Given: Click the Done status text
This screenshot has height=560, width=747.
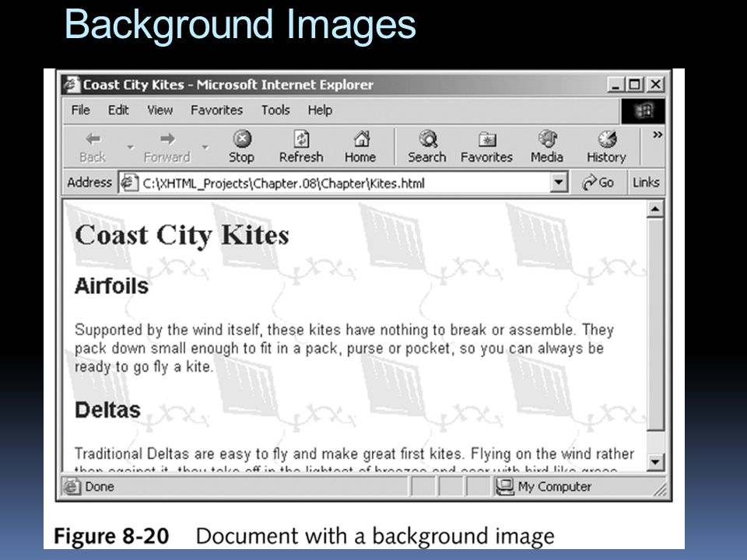Looking at the screenshot, I should click(100, 487).
